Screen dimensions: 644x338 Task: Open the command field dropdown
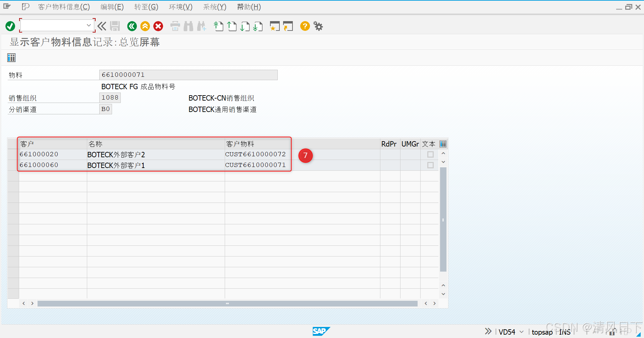pos(89,25)
